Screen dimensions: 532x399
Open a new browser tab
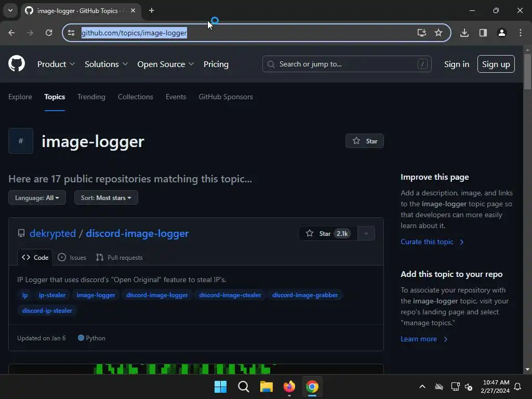[x=152, y=10]
